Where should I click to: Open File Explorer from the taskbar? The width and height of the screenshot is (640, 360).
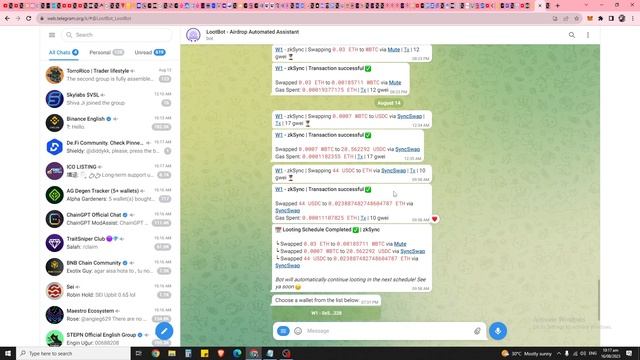coord(172,353)
